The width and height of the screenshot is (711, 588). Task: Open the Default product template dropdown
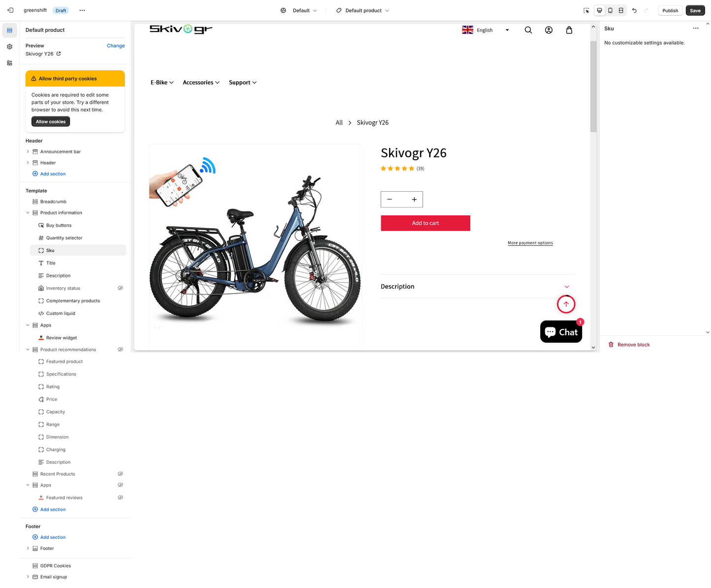click(363, 10)
